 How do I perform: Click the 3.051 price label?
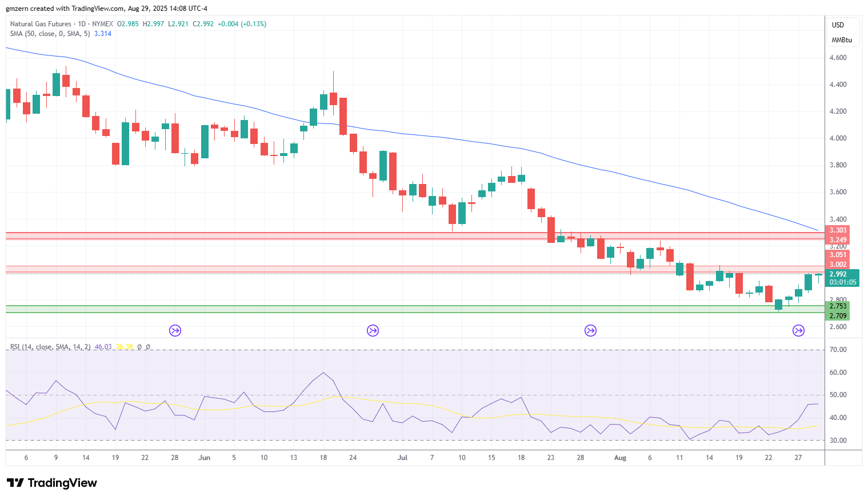point(838,255)
